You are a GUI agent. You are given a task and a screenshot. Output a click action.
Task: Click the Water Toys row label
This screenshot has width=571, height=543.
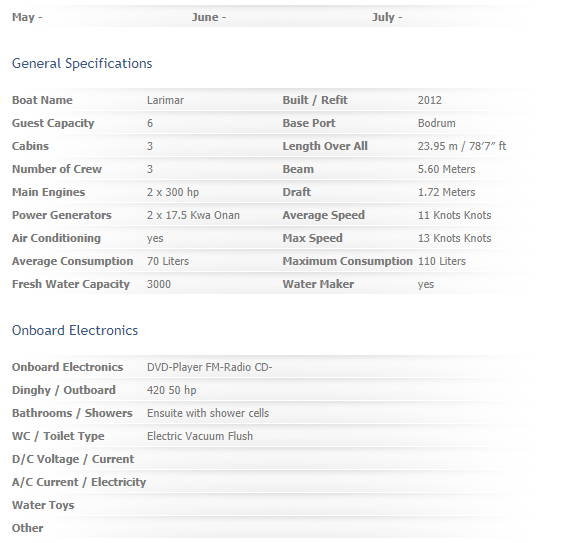43,505
